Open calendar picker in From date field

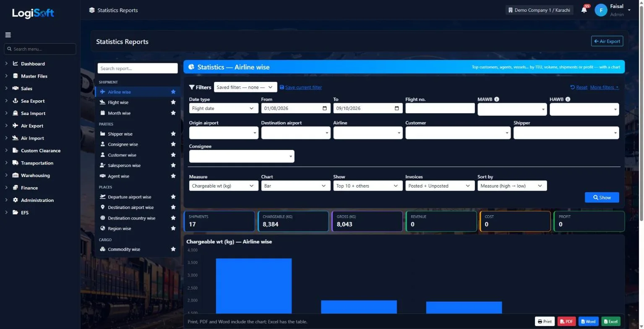(325, 108)
